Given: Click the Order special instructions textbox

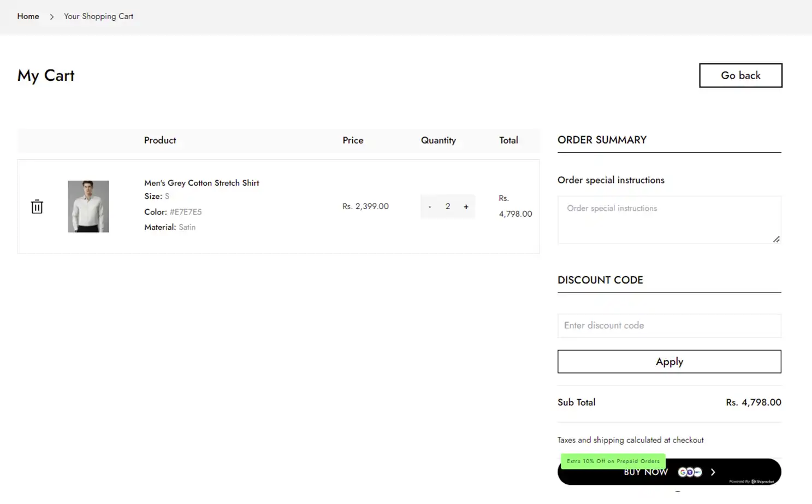Looking at the screenshot, I should point(669,218).
